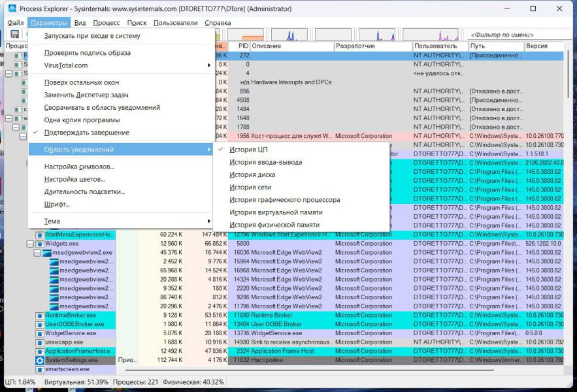Click the ApplicationFrameHost.exe process icon

click(x=40, y=351)
